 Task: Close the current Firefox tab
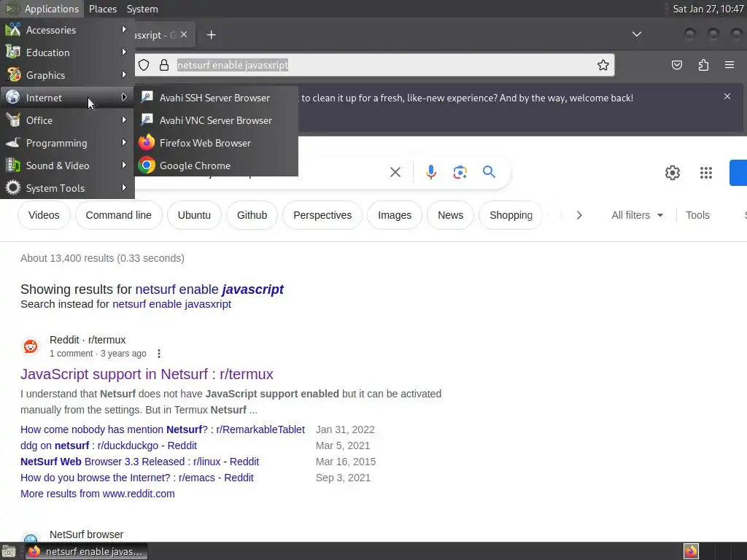coord(184,34)
